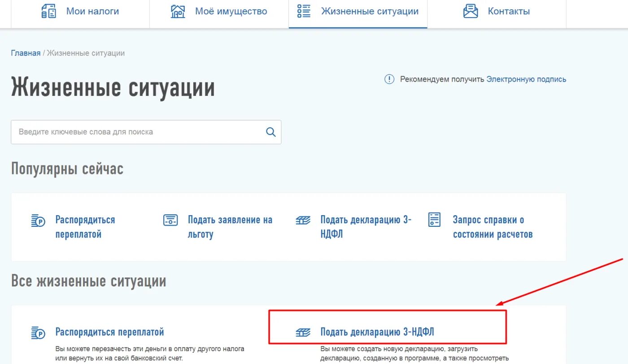628x364 pixels.
Task: Open Подать заявление на льготу link
Action: click(x=230, y=227)
